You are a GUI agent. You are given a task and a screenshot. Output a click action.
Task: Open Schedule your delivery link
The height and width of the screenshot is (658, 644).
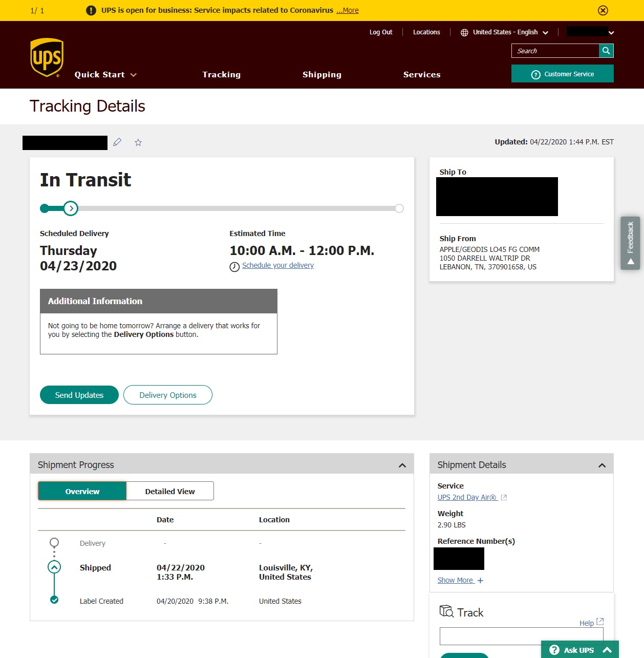pos(278,265)
